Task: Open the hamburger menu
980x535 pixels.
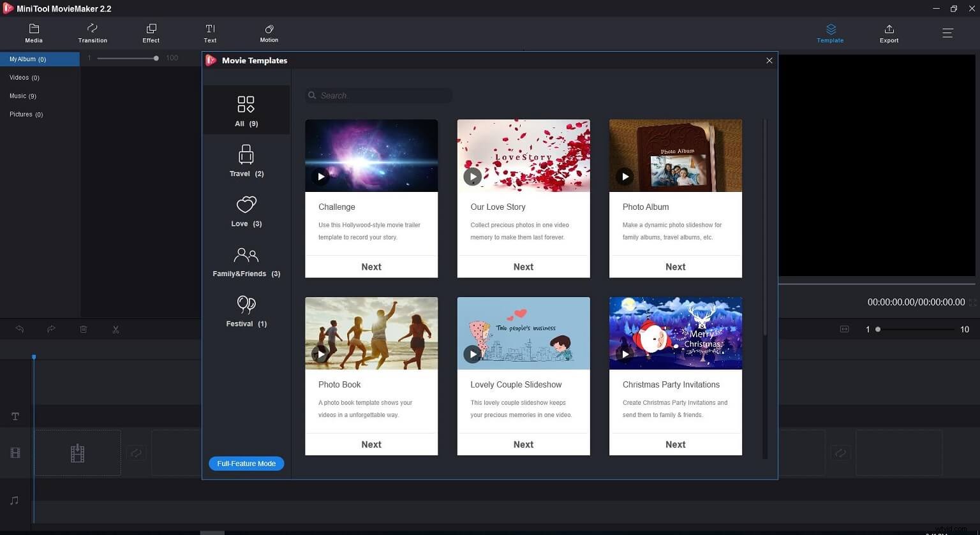Action: tap(947, 33)
